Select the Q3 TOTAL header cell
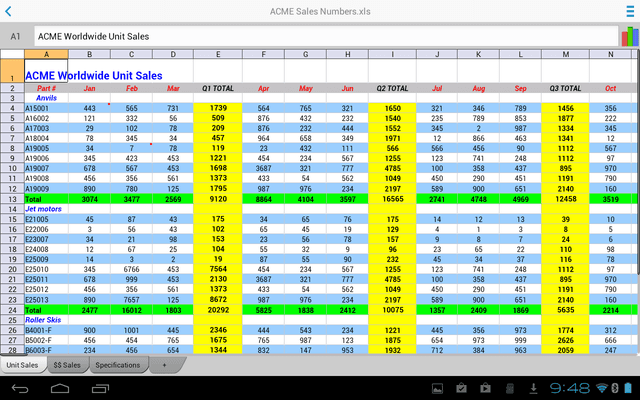The height and width of the screenshot is (400, 640). coord(565,88)
